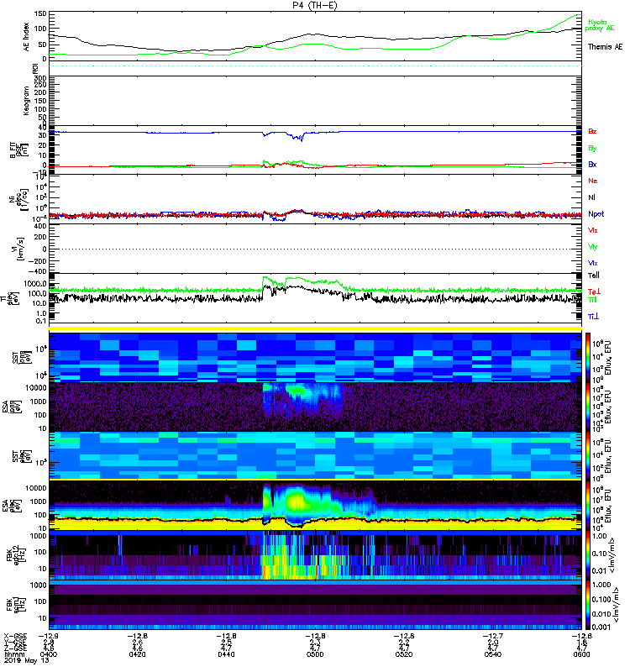Select the ESA elec [eV] axis label

pos(12,506)
